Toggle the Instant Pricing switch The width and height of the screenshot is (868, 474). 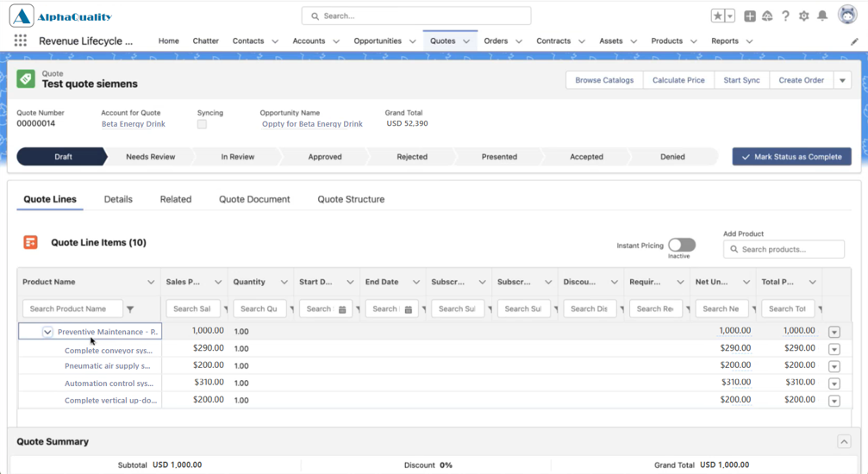[682, 245]
